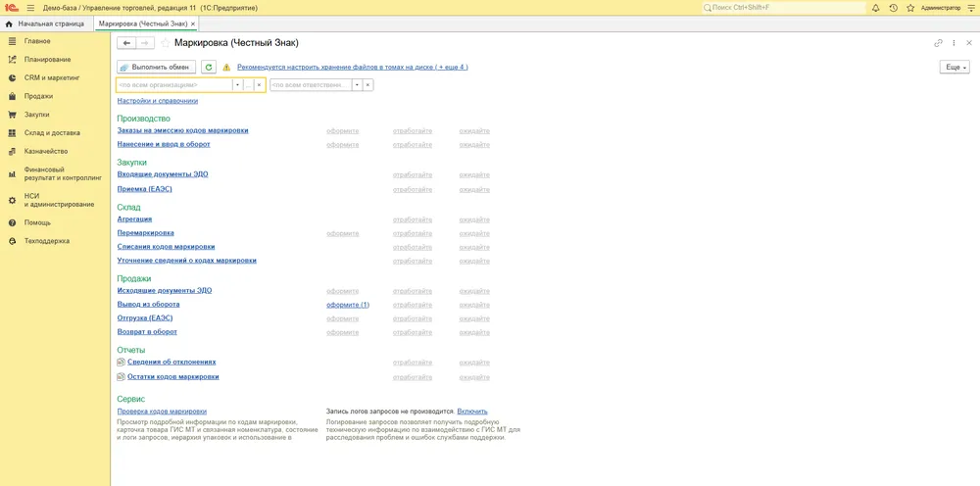Click отработайте in the Агрегация row

pyautogui.click(x=413, y=219)
